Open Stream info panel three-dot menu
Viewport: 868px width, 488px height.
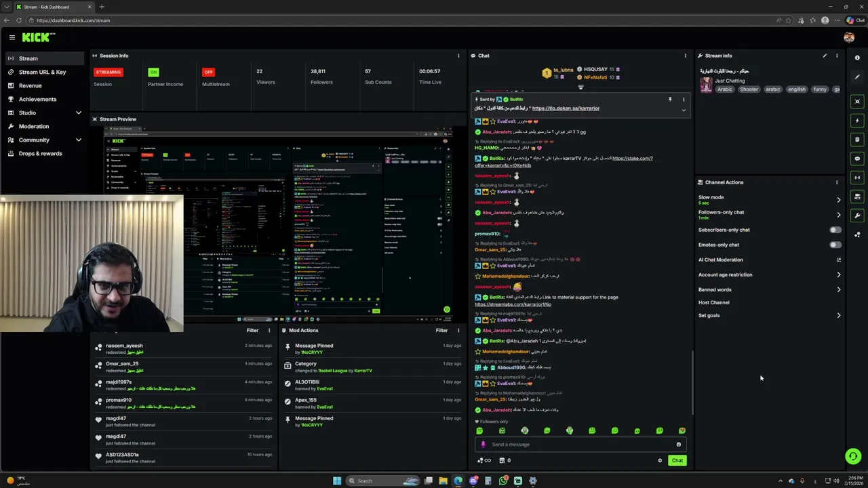tap(837, 56)
